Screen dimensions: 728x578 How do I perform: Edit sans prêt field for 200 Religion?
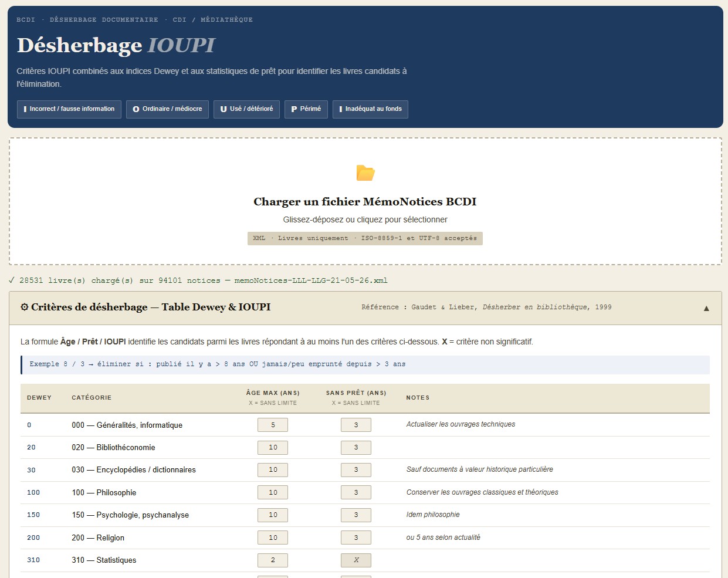point(356,538)
